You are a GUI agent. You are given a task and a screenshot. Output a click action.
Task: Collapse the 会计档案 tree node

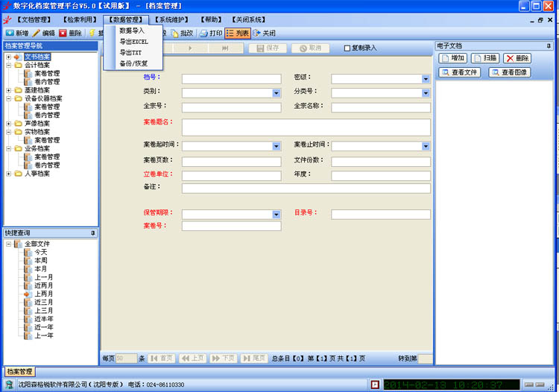pos(8,65)
